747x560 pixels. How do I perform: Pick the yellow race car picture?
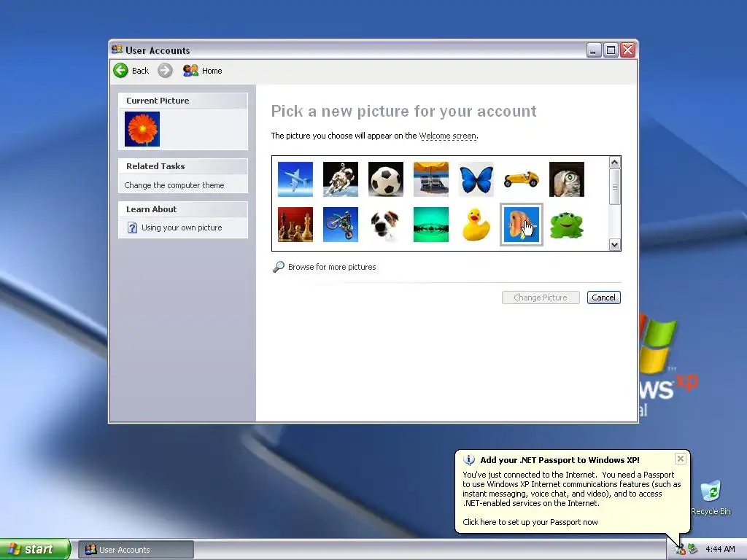coord(521,179)
